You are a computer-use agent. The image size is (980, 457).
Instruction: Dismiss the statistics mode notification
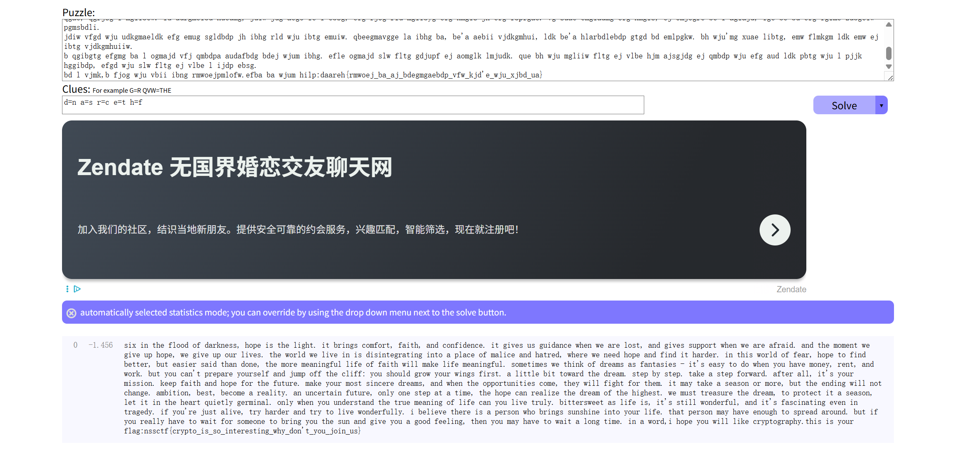point(72,313)
